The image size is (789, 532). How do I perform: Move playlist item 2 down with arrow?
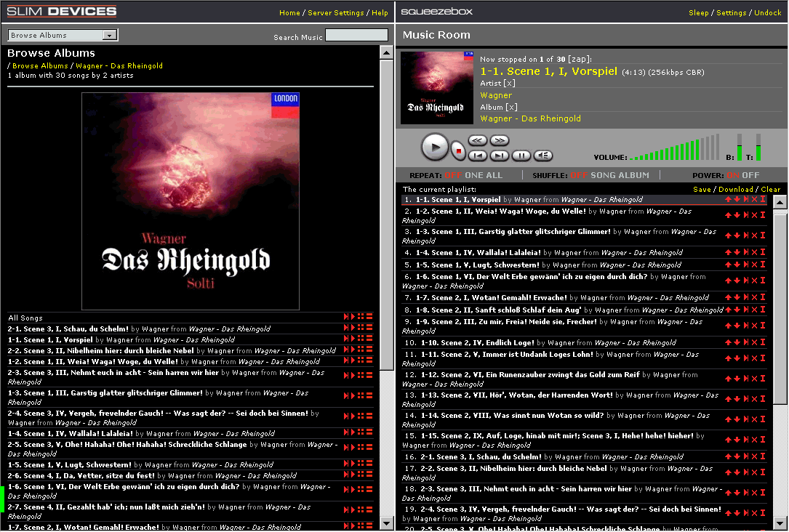coord(737,215)
